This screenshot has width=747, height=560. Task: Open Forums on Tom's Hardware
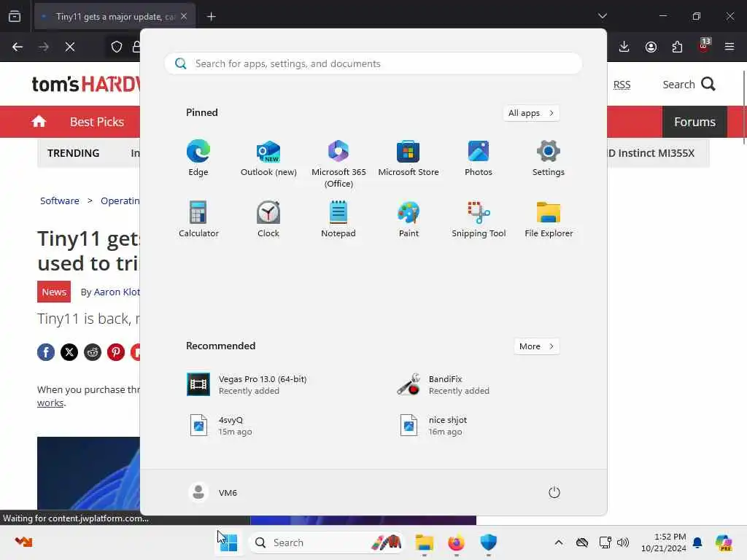pos(694,122)
